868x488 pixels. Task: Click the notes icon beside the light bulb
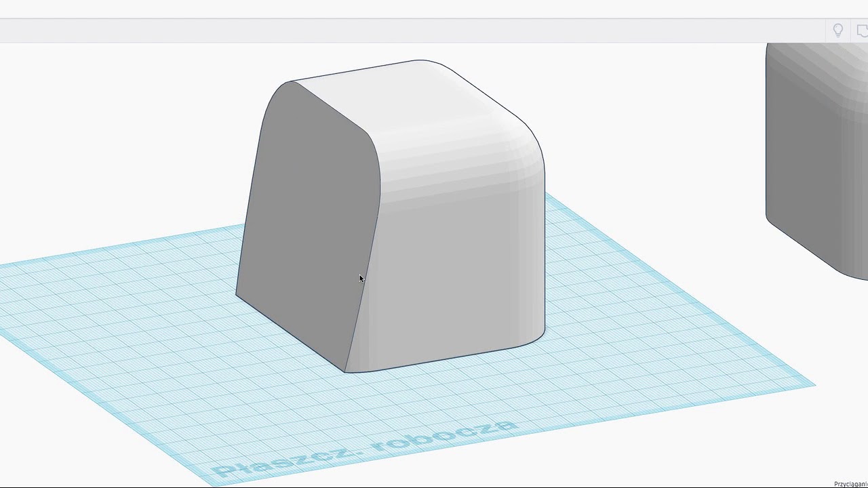click(862, 30)
